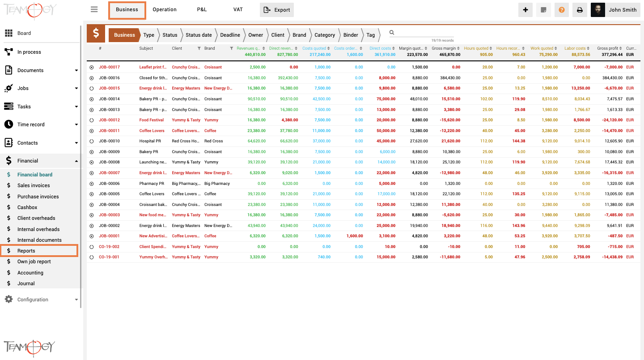Group by Deadline breadcrumb

pos(230,35)
